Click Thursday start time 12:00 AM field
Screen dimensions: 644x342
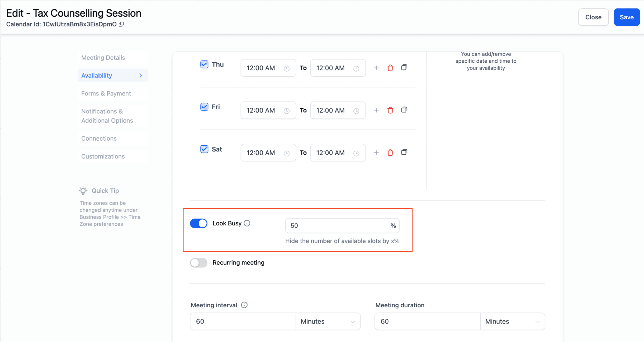point(268,68)
